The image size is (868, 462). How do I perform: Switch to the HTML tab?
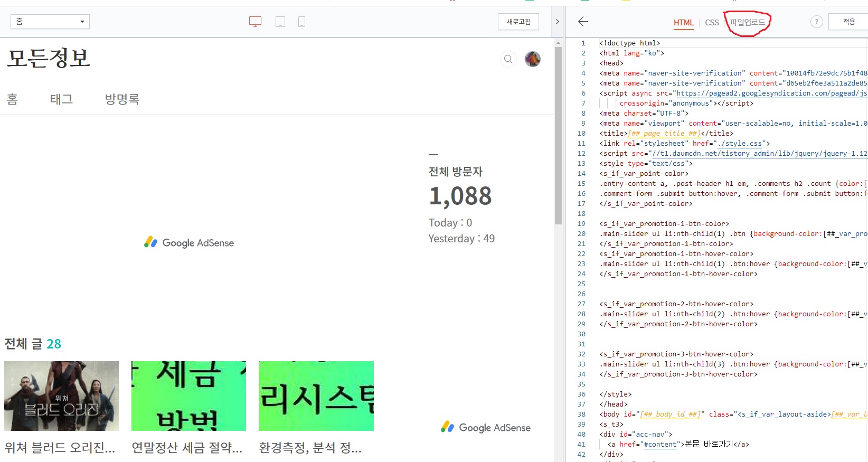[683, 22]
